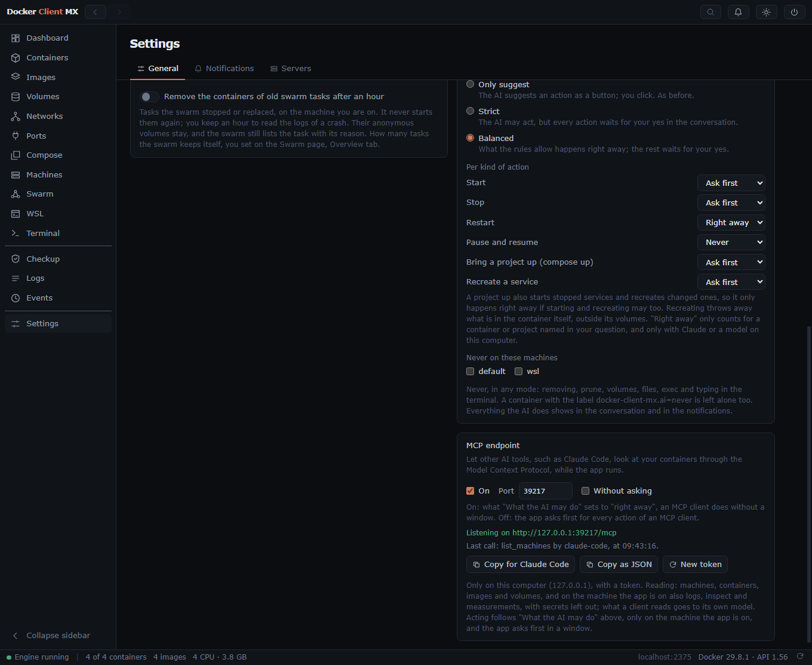
Task: Click the Copy as JSON button
Action: 619,565
